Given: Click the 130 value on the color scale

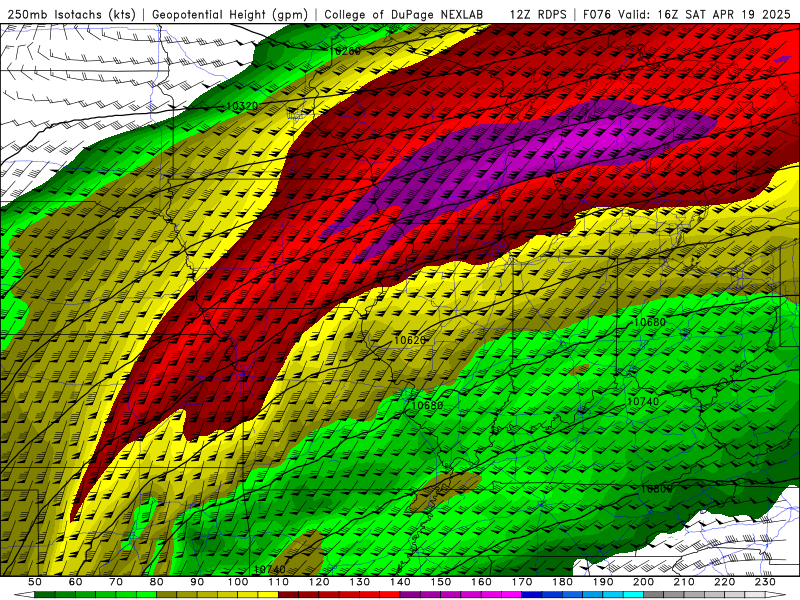Looking at the screenshot, I should pos(359,582).
